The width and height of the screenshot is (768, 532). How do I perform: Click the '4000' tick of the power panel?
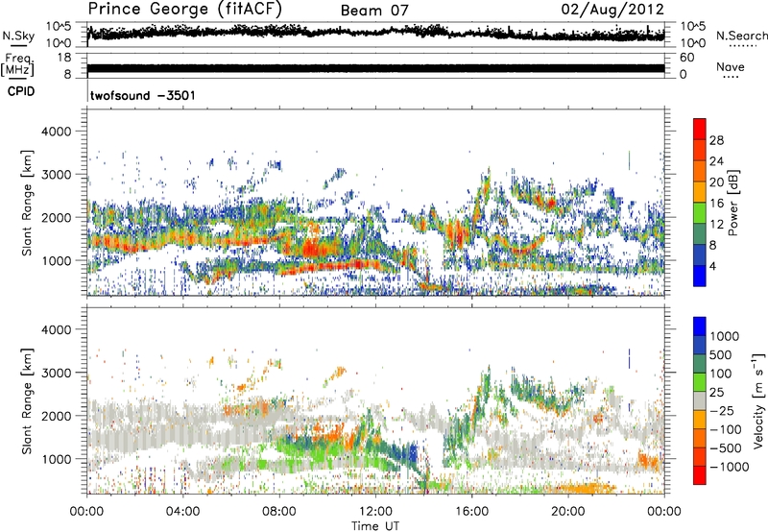(x=57, y=132)
